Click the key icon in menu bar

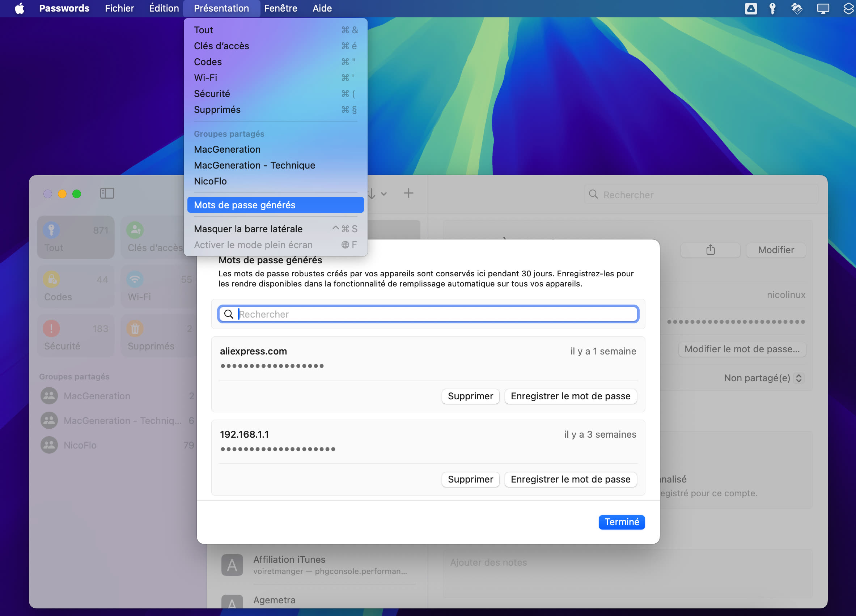(772, 8)
